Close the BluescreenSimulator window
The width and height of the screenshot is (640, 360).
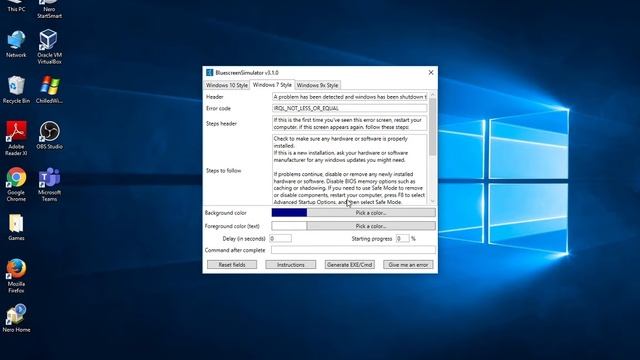pyautogui.click(x=431, y=72)
